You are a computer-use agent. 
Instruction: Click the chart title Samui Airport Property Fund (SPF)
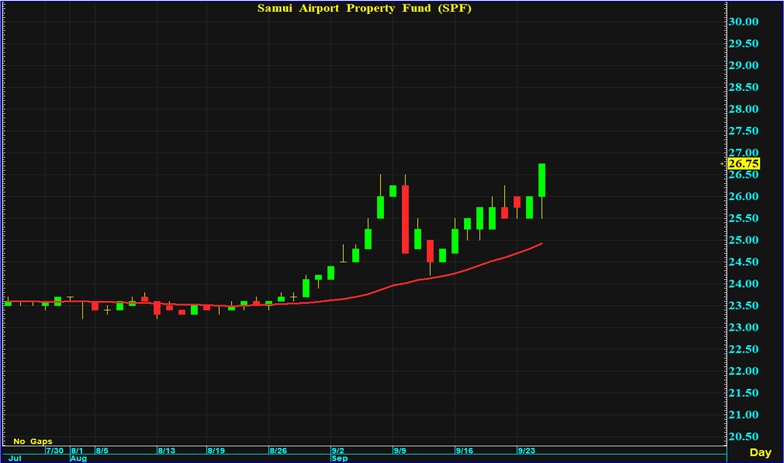tap(364, 8)
